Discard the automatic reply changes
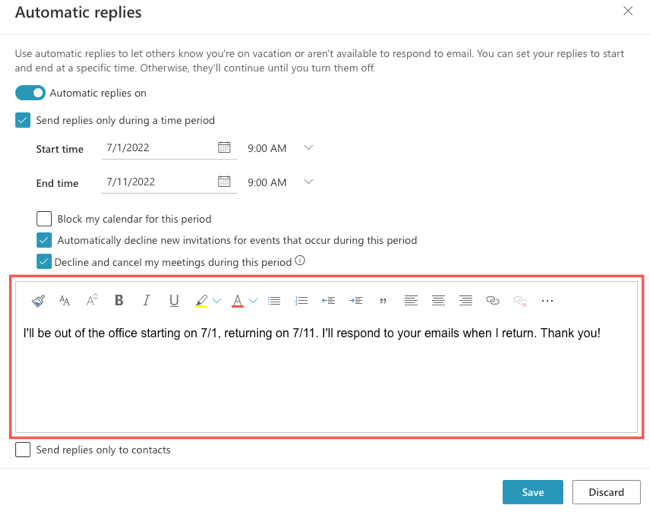This screenshot has width=650, height=512. (x=606, y=492)
